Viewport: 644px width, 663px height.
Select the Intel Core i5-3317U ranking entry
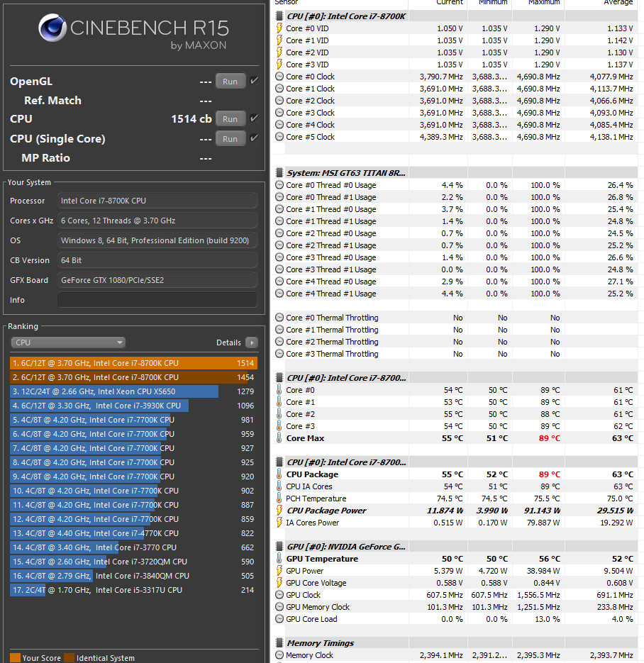[x=133, y=590]
